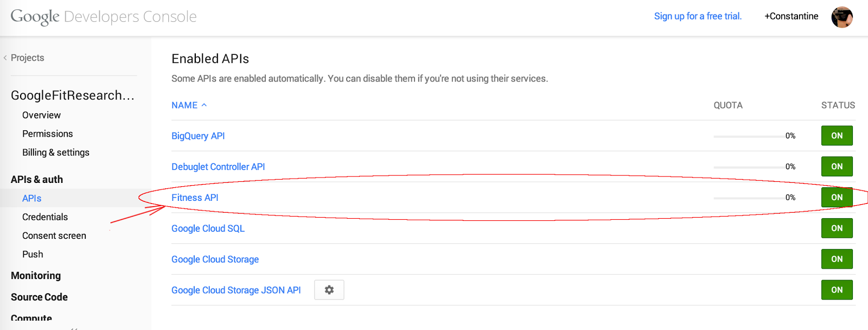868x330 pixels.
Task: Toggle off Google Cloud Storage JSON API
Action: (x=837, y=290)
